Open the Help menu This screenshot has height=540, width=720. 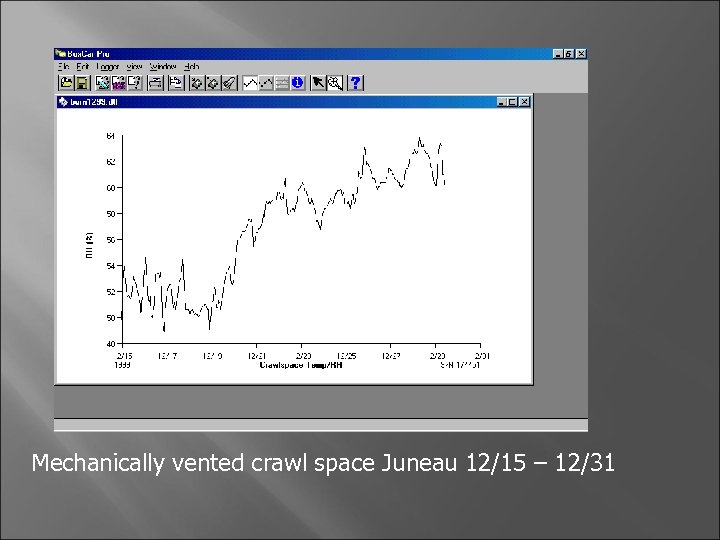(191, 67)
